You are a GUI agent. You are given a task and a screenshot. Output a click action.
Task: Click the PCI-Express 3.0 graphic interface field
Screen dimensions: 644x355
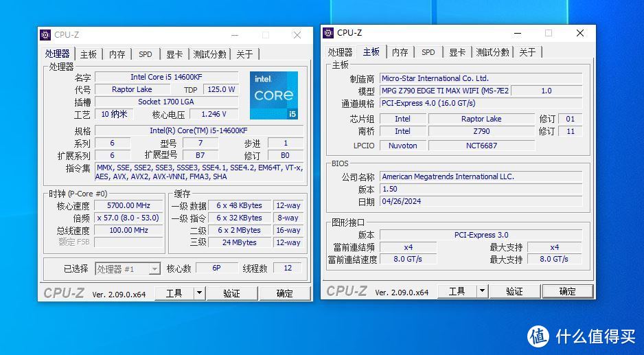pos(481,235)
